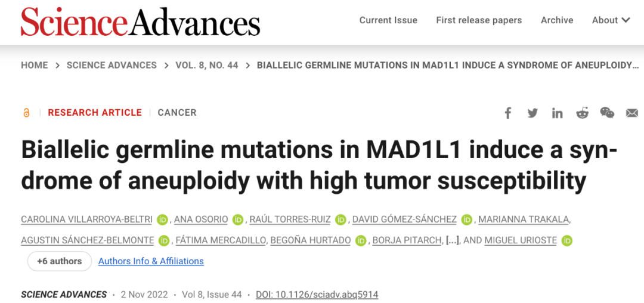Open Authors Info & Affiliations link
The image size is (644, 303).
point(151,261)
